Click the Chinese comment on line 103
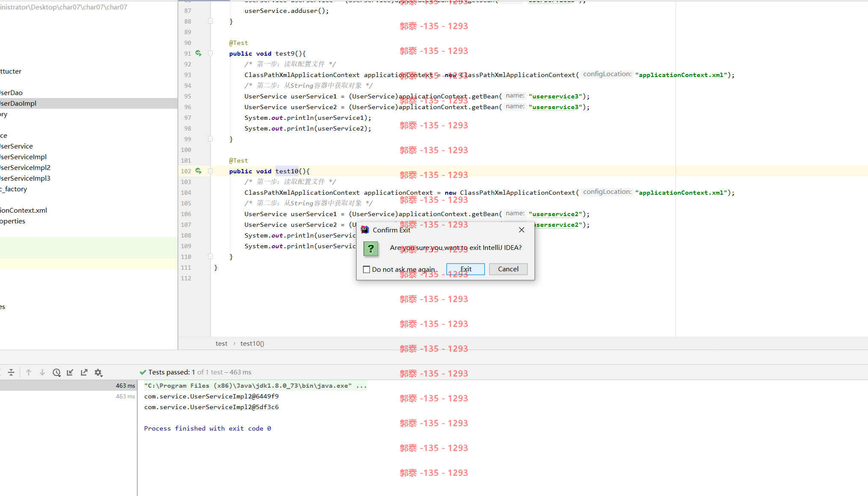Image resolution: width=868 pixels, height=496 pixels. pos(290,182)
